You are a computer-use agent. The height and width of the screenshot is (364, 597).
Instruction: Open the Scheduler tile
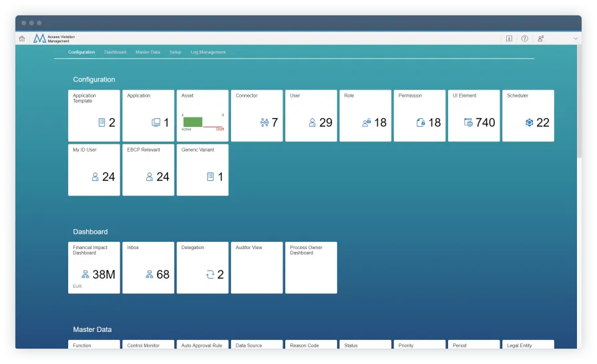click(x=528, y=116)
